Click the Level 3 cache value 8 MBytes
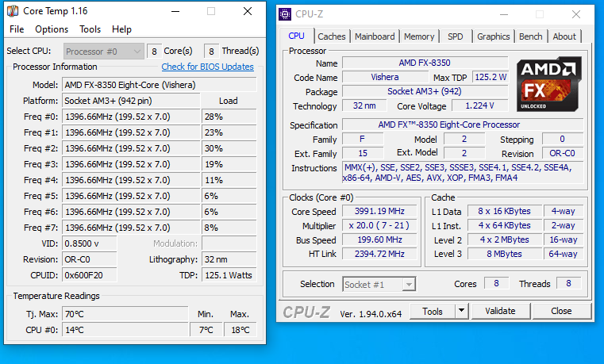The width and height of the screenshot is (604, 364). click(504, 254)
